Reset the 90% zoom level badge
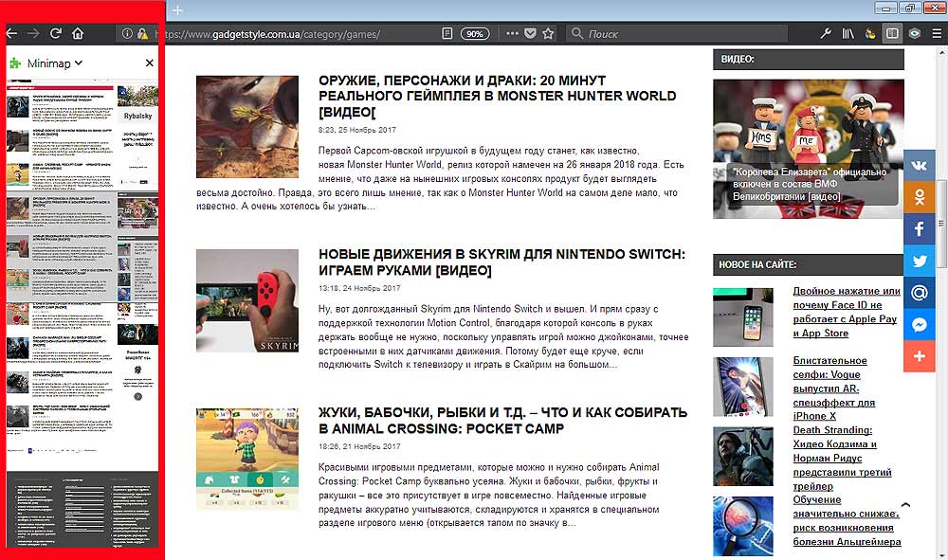The width and height of the screenshot is (948, 560). (x=475, y=34)
